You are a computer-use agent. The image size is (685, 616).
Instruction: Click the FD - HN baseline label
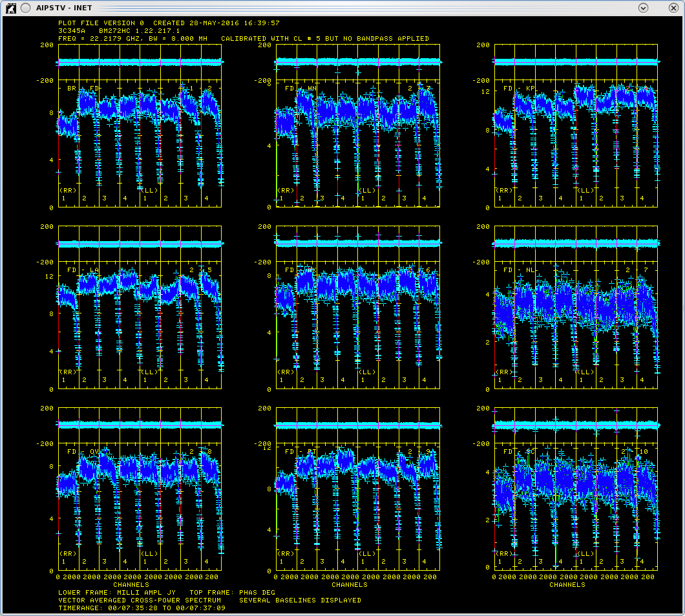tap(300, 89)
